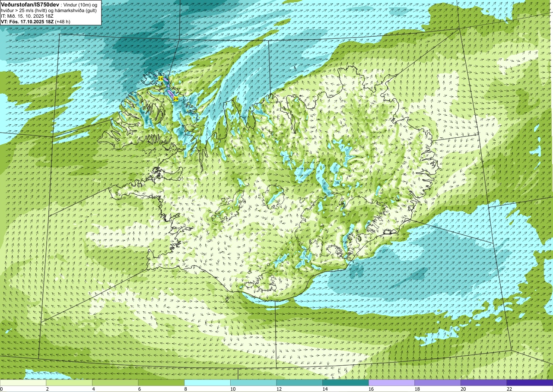Click the legend tick value 2
This screenshot has width=553, height=392.
coord(47,389)
